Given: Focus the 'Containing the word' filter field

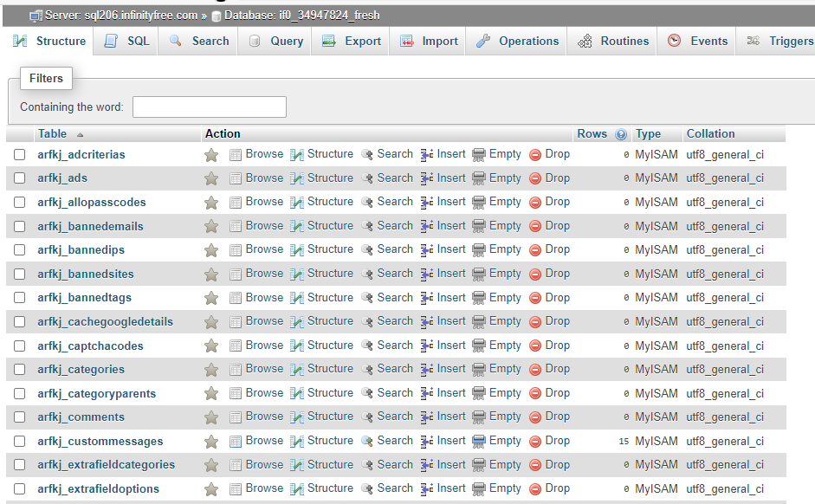Looking at the screenshot, I should pyautogui.click(x=209, y=107).
